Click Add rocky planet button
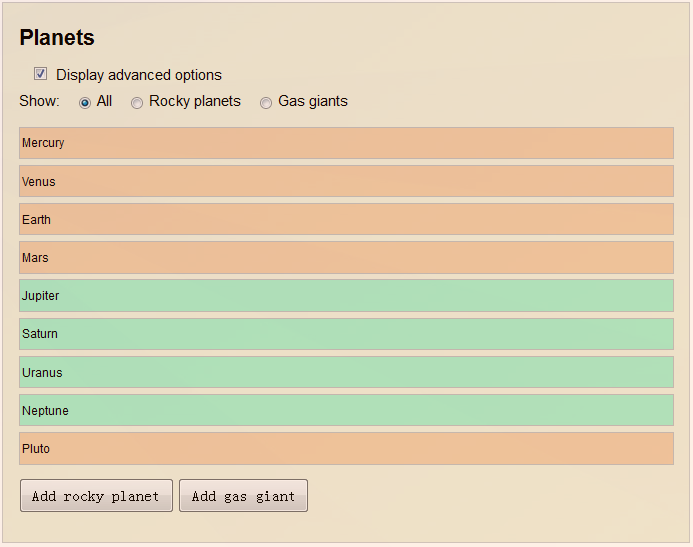 pyautogui.click(x=96, y=496)
